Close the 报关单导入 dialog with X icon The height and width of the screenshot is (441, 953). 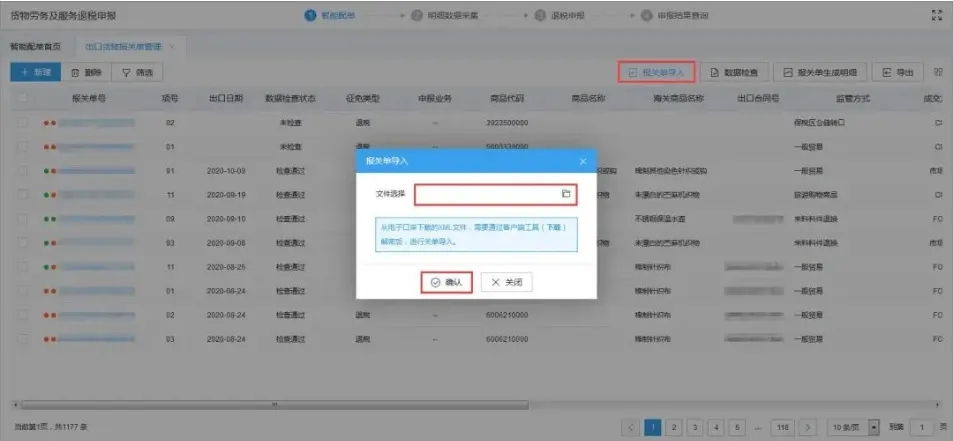click(x=583, y=162)
